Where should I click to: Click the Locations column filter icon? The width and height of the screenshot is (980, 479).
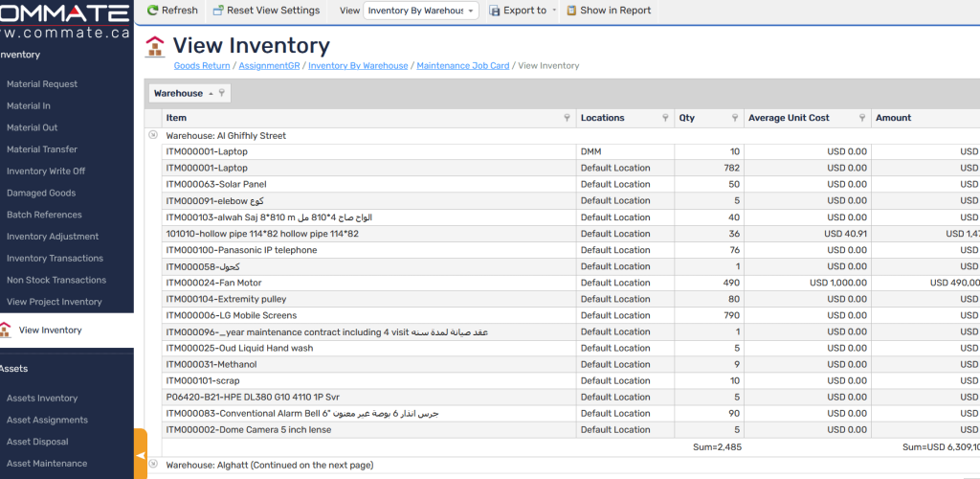tap(665, 119)
